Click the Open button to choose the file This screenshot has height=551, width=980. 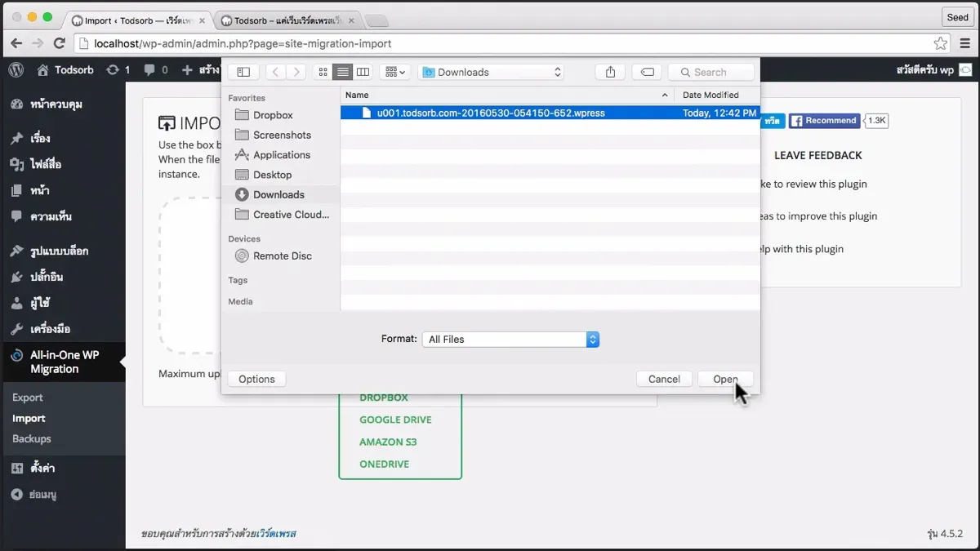tap(725, 379)
